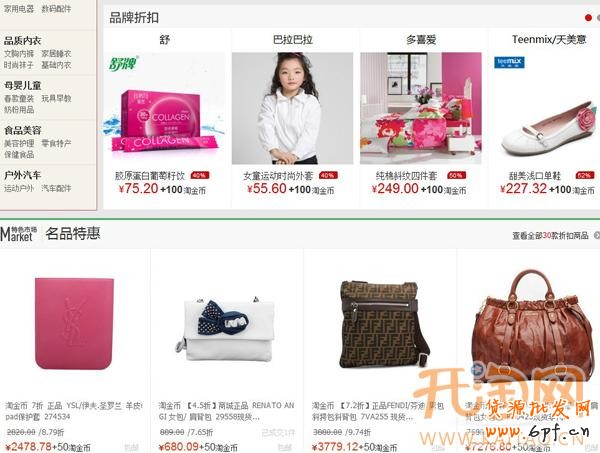
Task: Select 美容护理 in sidebar menu
Action: point(19,143)
